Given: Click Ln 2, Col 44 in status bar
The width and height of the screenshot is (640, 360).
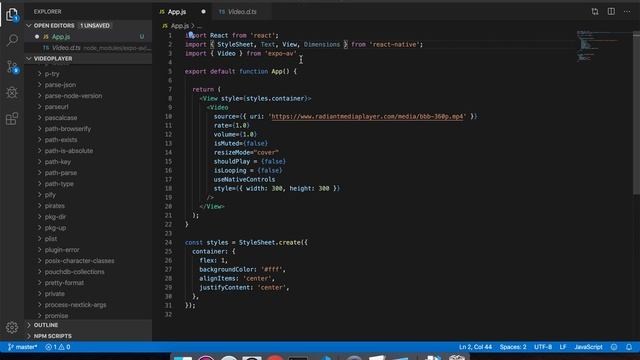Looking at the screenshot, I should click(x=475, y=347).
